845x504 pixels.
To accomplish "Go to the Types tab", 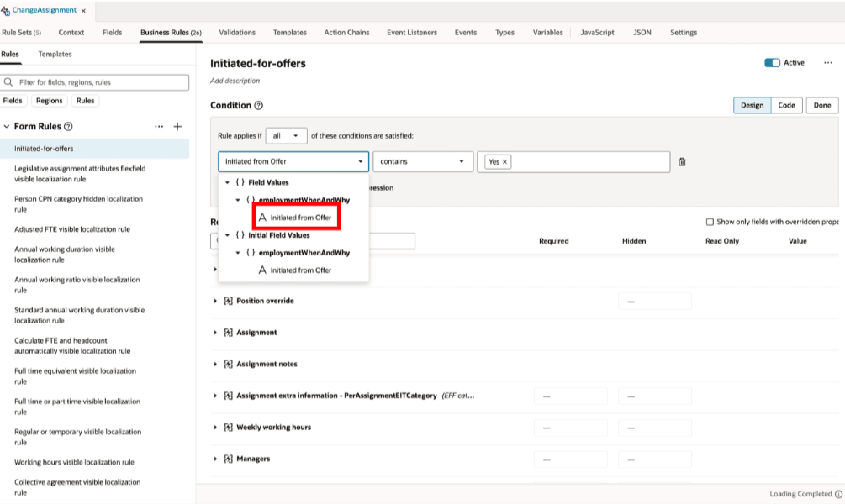I will (x=505, y=32).
